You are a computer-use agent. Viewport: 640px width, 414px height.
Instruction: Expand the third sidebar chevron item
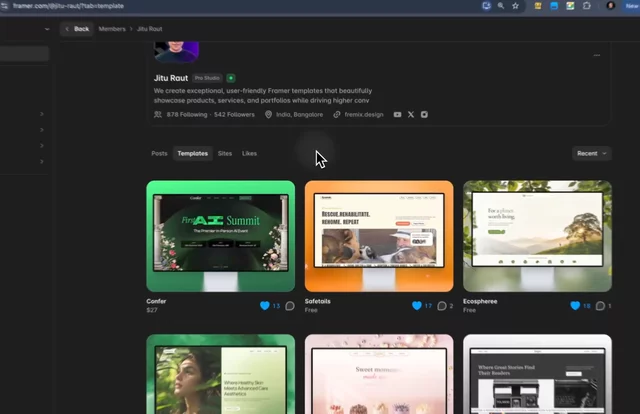[x=42, y=145]
